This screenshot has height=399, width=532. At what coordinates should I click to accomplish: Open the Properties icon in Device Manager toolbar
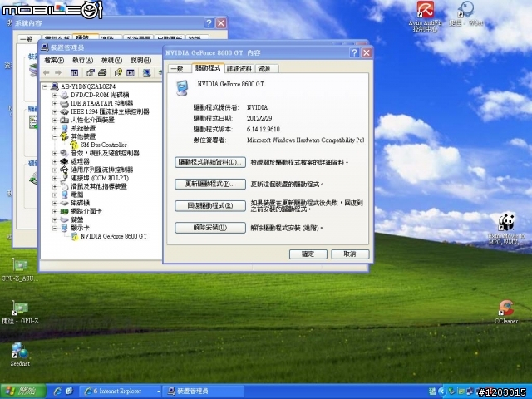click(x=90, y=72)
